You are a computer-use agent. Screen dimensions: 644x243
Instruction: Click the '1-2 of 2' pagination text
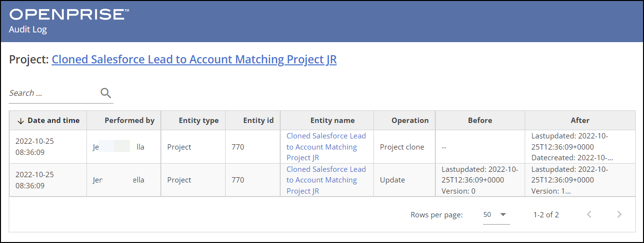(546, 214)
